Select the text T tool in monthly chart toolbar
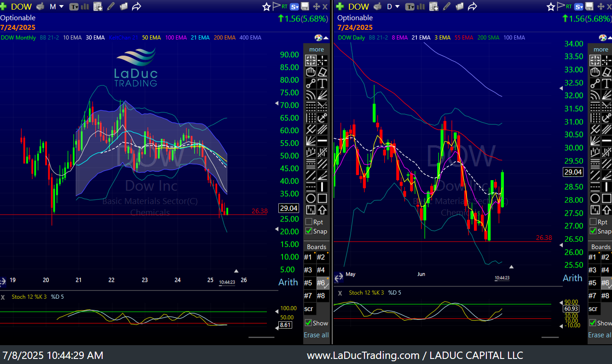Screen dimensions: 612x364 click(322, 83)
